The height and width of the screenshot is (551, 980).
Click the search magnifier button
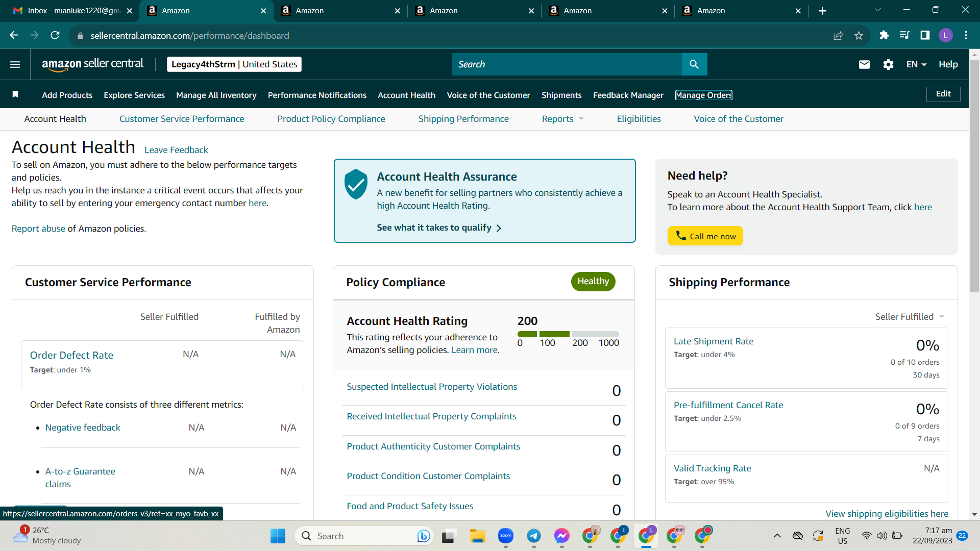(694, 64)
